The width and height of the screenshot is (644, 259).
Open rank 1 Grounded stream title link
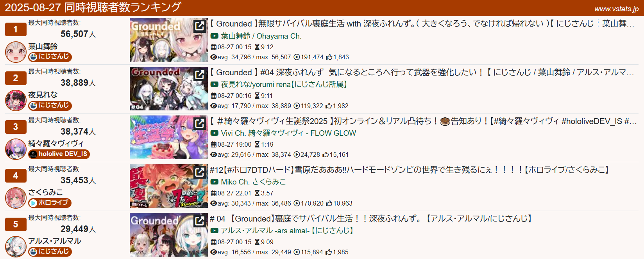click(422, 24)
